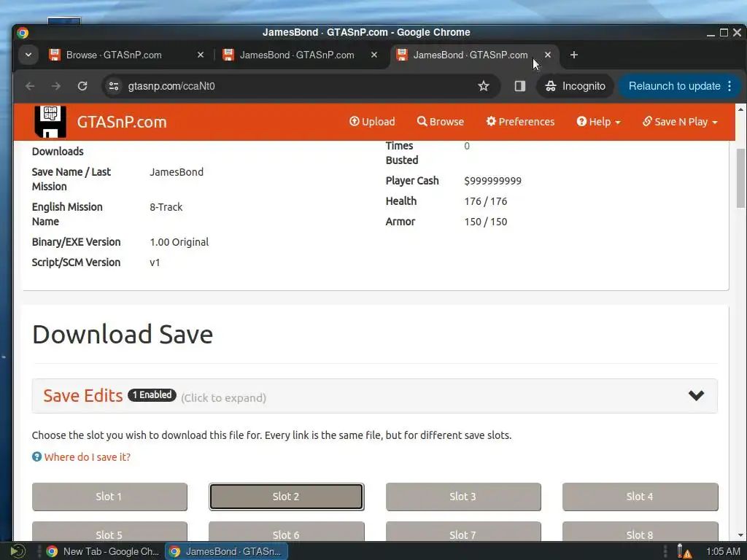The height and width of the screenshot is (560, 747).
Task: Select the 8-Track mission name
Action: click(166, 207)
